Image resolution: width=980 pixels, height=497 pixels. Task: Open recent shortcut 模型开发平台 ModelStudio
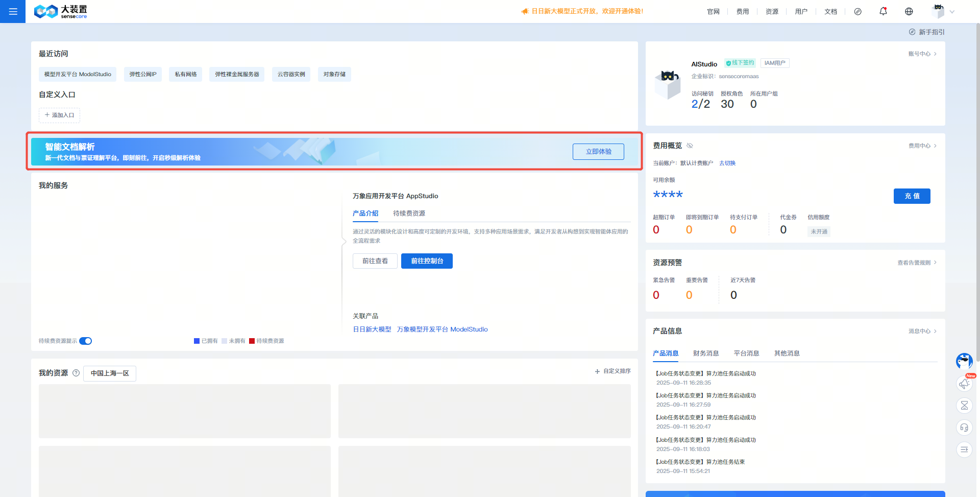tap(78, 74)
